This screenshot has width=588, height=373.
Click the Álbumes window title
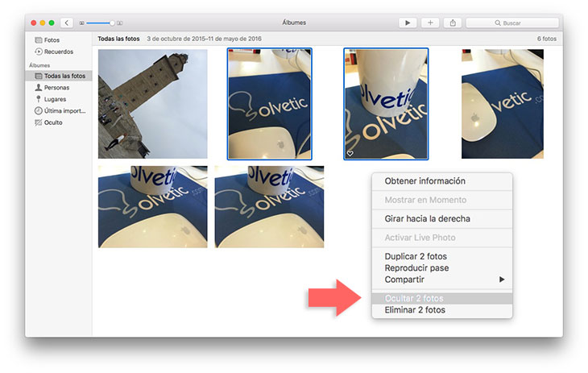[294, 23]
